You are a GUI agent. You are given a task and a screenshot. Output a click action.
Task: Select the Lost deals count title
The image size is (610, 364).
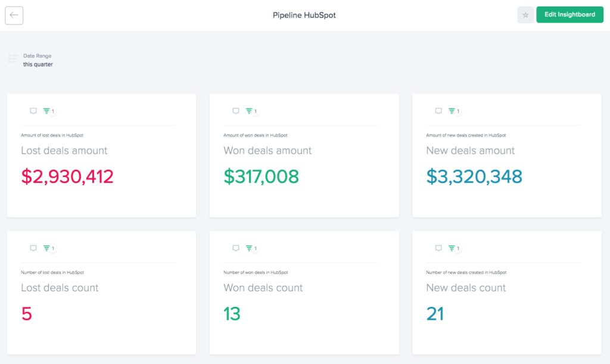click(60, 288)
